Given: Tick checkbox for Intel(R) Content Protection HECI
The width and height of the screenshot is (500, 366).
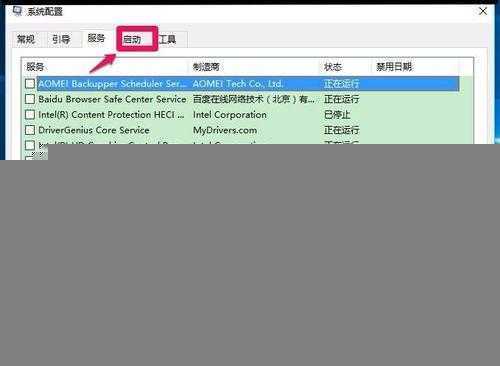Looking at the screenshot, I should (x=30, y=115).
